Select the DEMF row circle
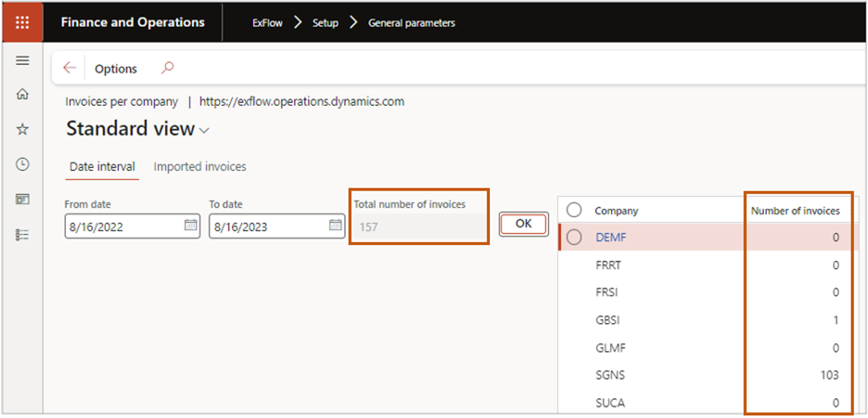This screenshot has width=868, height=418. pos(574,237)
